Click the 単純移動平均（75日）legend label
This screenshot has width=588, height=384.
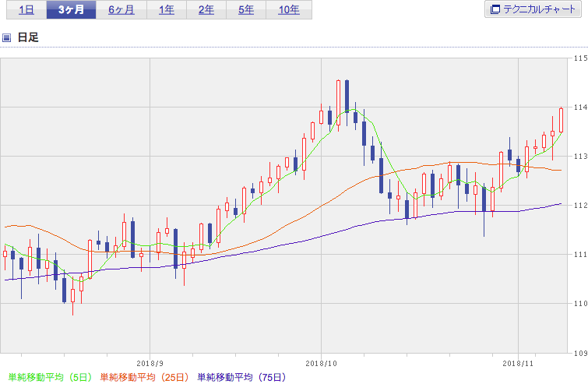click(242, 377)
